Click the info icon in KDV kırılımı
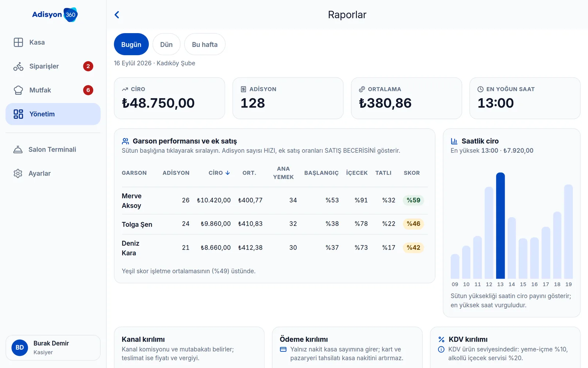 click(x=441, y=349)
